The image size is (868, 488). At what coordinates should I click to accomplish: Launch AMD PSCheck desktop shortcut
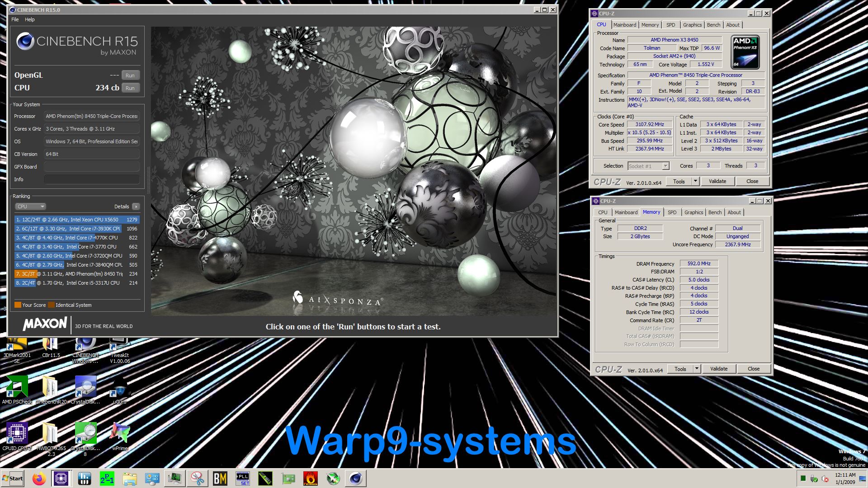pos(17,389)
